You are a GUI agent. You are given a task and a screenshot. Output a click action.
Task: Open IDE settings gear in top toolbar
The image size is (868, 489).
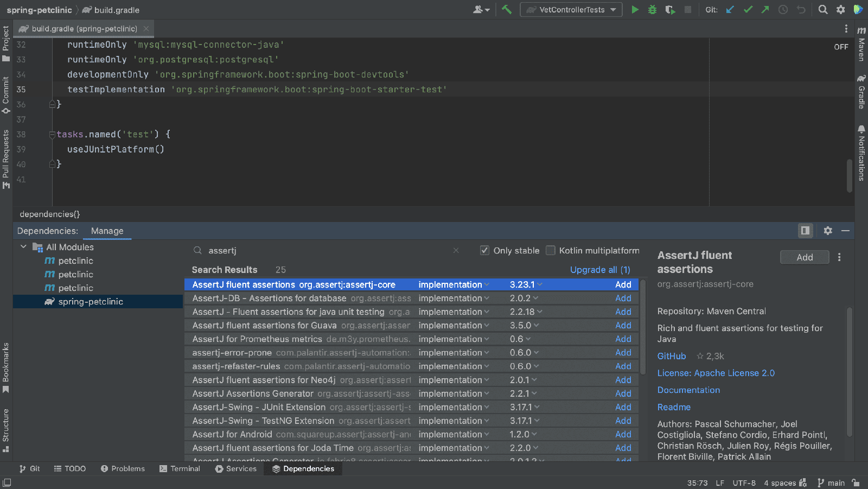coord(840,9)
